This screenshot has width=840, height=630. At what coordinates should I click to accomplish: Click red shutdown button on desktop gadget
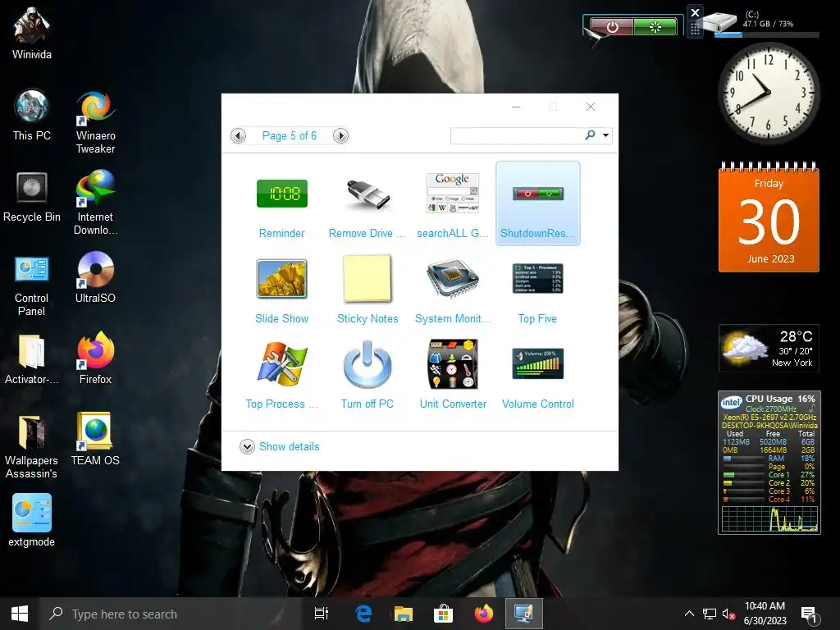[612, 26]
